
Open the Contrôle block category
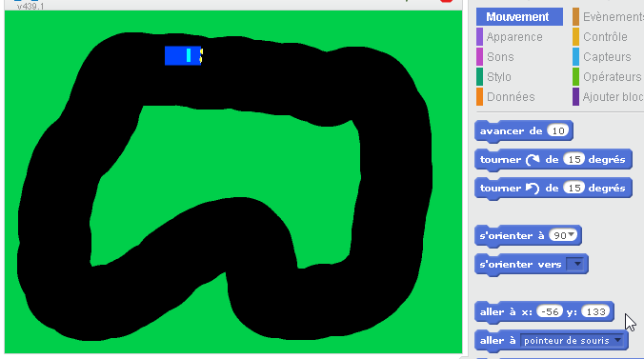point(605,37)
